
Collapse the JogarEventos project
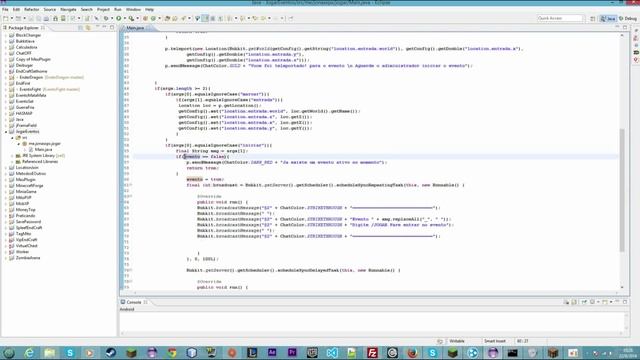pyautogui.click(x=6, y=132)
